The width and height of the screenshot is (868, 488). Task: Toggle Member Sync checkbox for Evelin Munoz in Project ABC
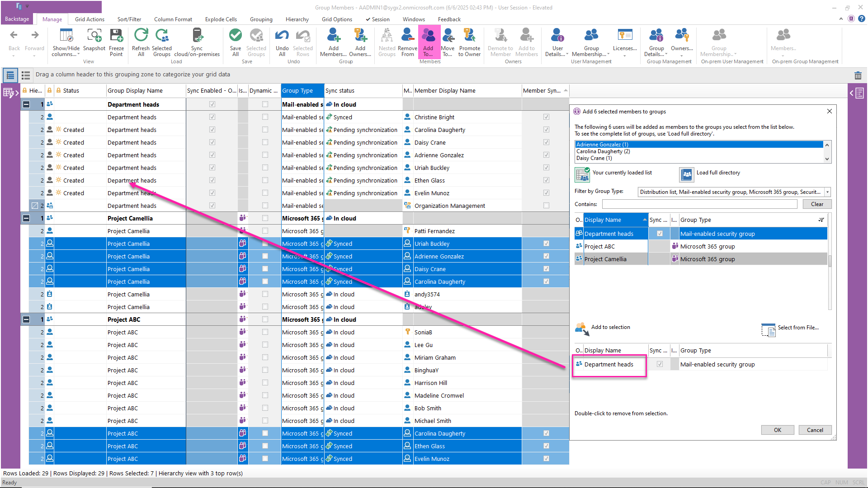(x=546, y=459)
